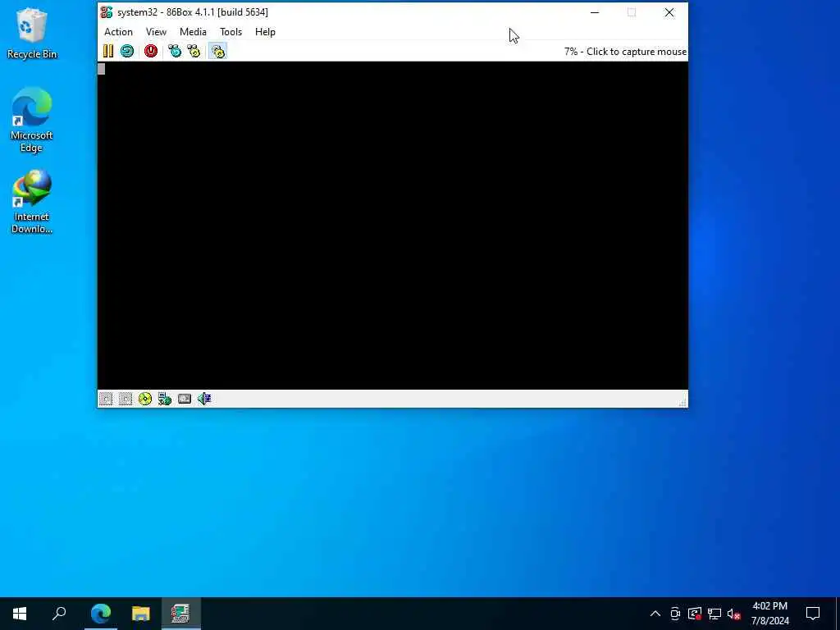Screen dimensions: 840x630
Task: Select the Microsoft Edge desktop shortcut
Action: pos(32,121)
